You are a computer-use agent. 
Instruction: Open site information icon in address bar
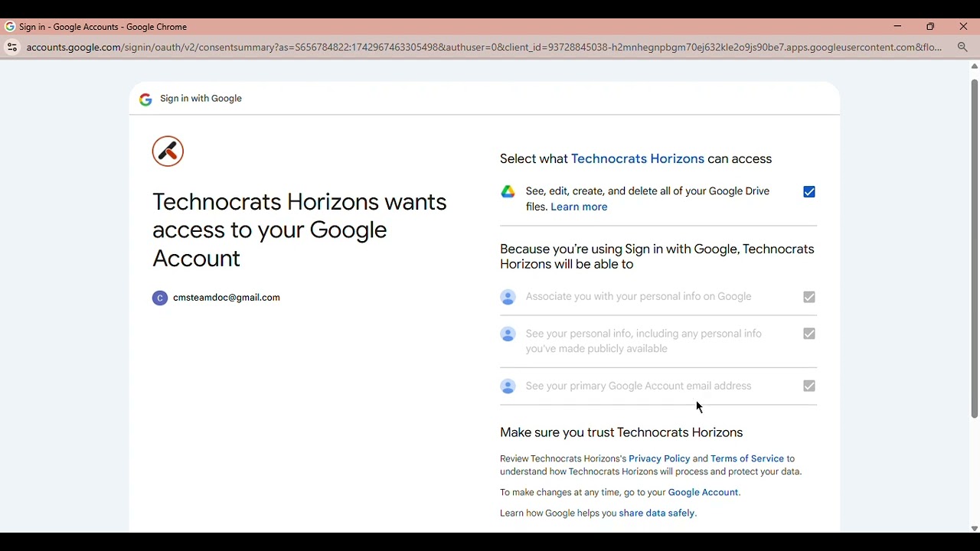[12, 47]
